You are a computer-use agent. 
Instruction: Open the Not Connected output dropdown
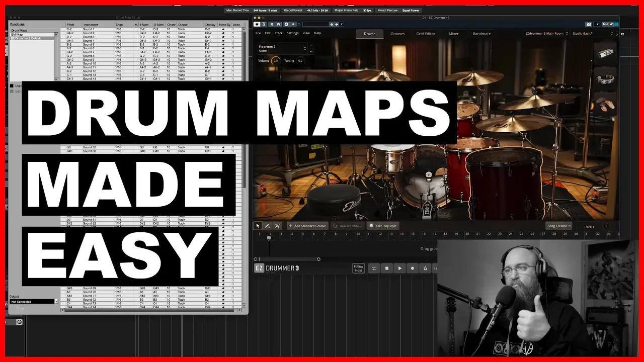[x=33, y=301]
